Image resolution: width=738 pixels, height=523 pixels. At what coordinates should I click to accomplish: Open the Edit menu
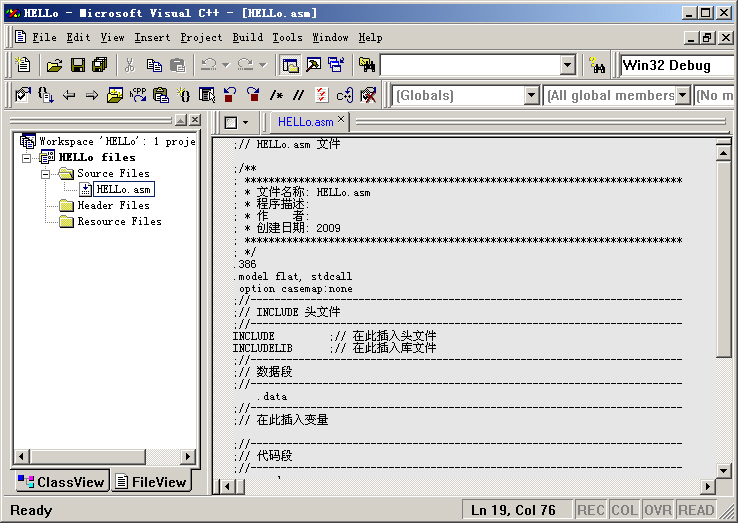click(x=78, y=37)
